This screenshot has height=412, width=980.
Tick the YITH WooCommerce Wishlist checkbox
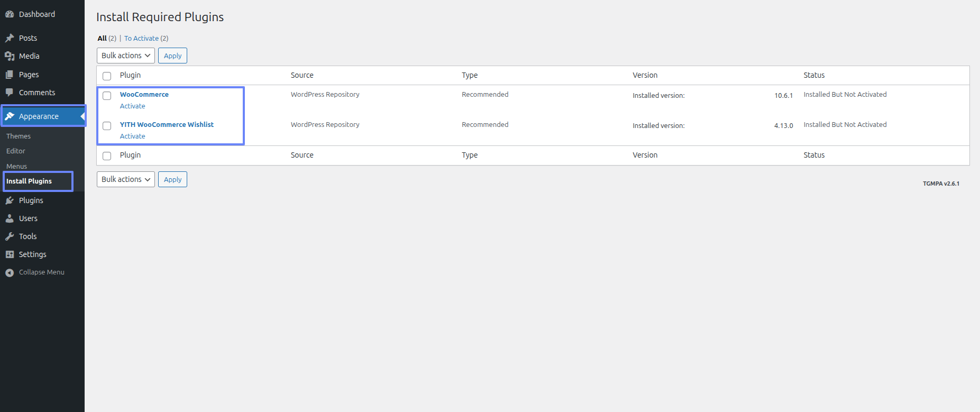pyautogui.click(x=107, y=126)
